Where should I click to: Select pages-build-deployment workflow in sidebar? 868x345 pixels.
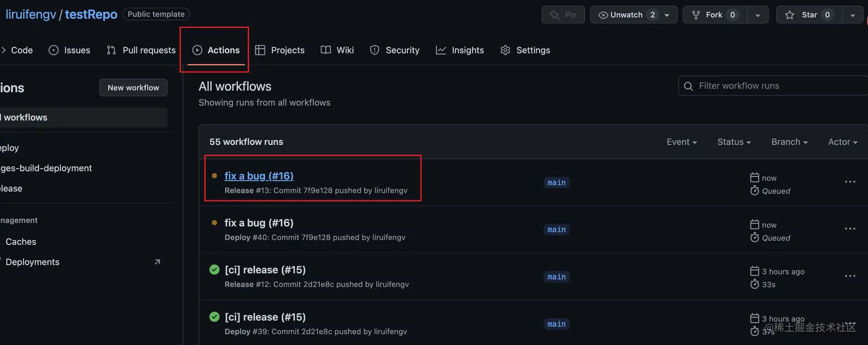(46, 168)
